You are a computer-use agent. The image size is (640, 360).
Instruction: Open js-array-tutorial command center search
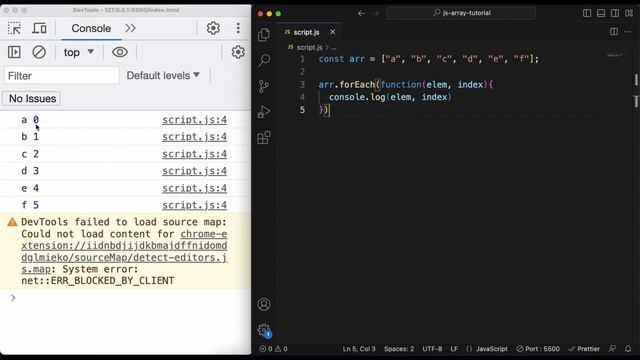(x=461, y=13)
